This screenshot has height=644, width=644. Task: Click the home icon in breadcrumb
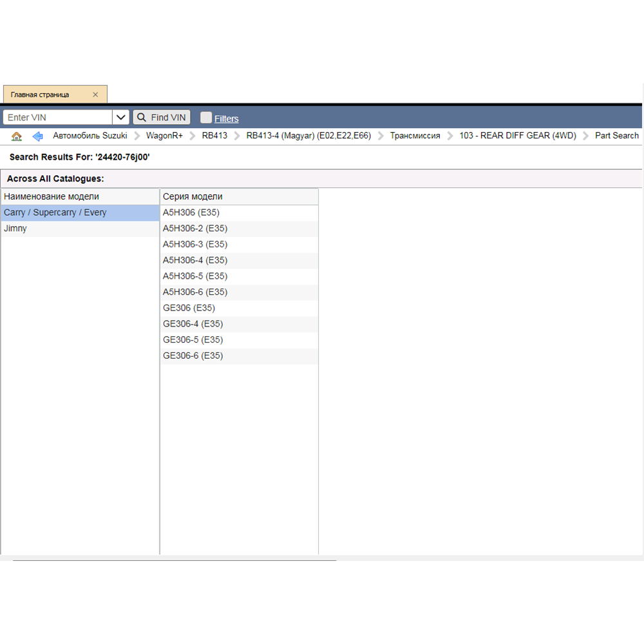[17, 136]
